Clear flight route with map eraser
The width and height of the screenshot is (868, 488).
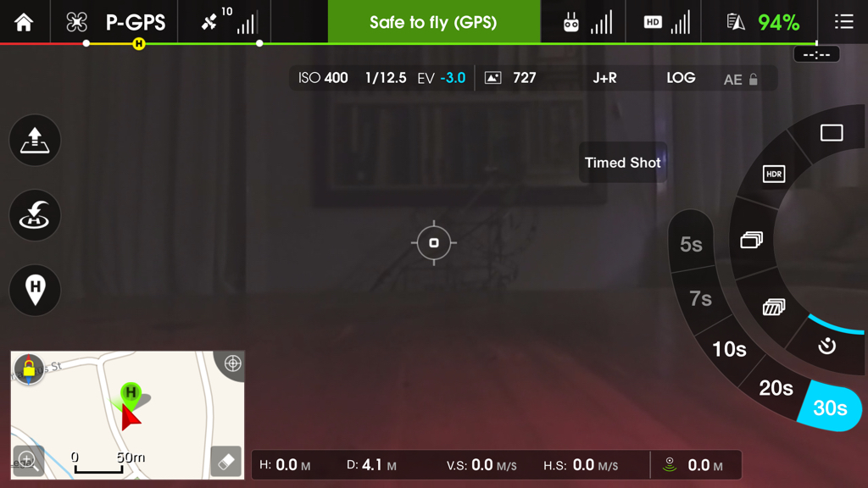[225, 461]
